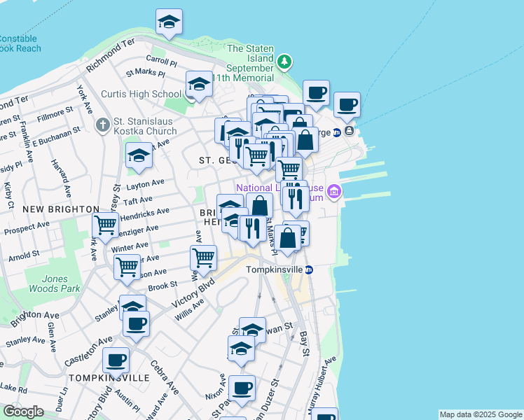Click the St George MTA station icon
The height and width of the screenshot is (420, 524).
coord(337,132)
